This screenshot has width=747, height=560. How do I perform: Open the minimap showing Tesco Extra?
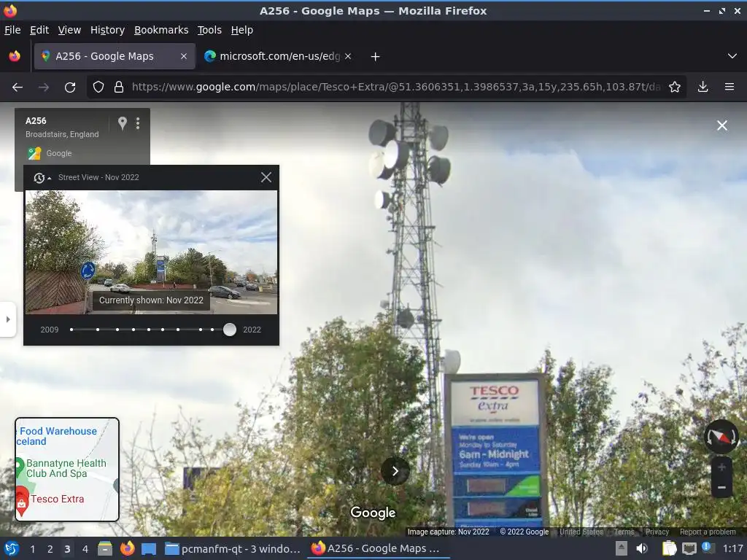pyautogui.click(x=66, y=470)
